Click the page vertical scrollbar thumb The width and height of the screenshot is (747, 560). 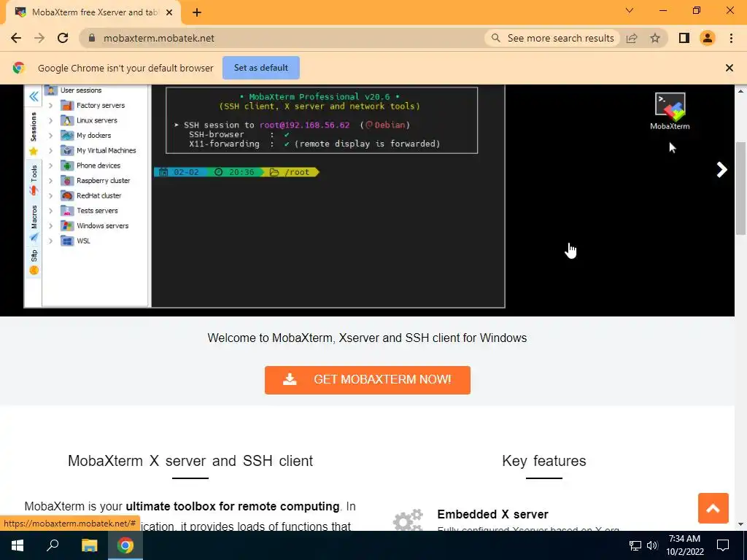pyautogui.click(x=740, y=188)
